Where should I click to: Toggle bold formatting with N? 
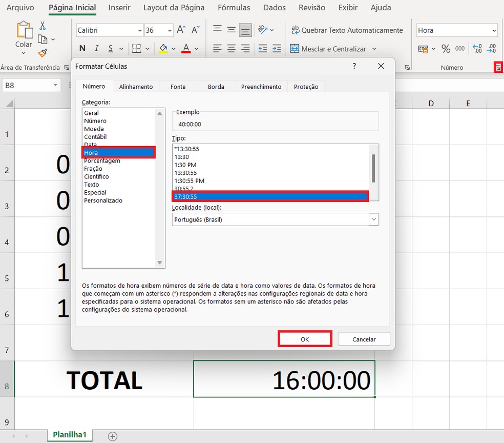[82, 48]
